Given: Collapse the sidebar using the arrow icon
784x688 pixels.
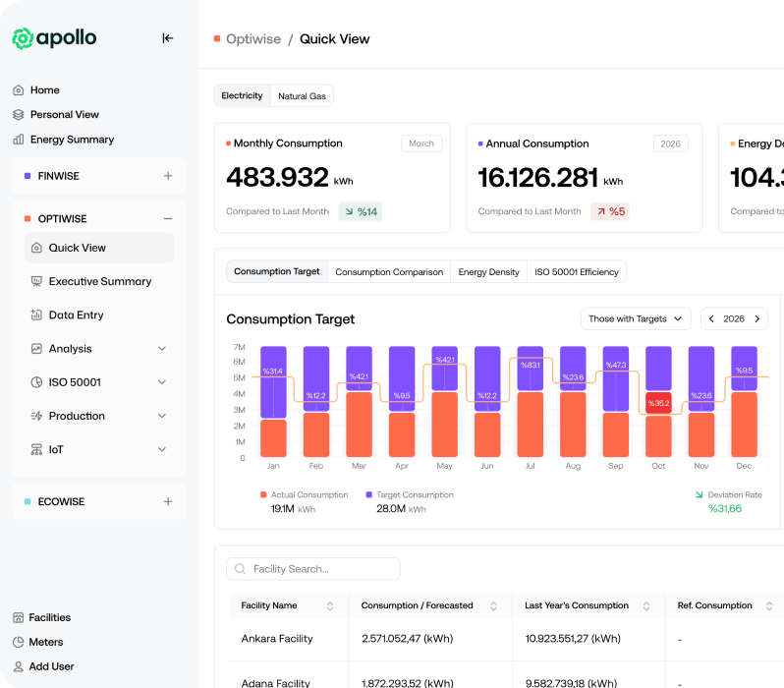Looking at the screenshot, I should (x=167, y=38).
